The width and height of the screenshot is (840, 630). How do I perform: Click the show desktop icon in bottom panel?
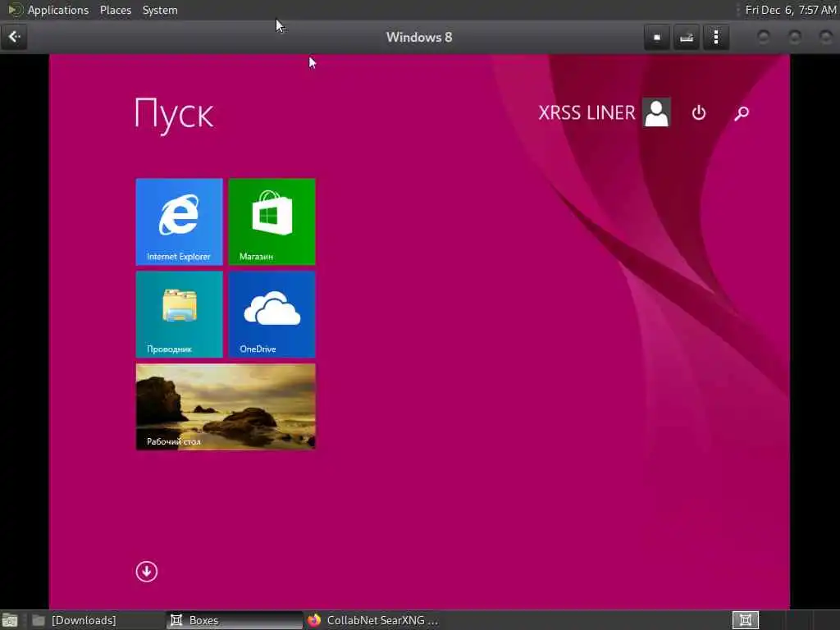(10, 621)
